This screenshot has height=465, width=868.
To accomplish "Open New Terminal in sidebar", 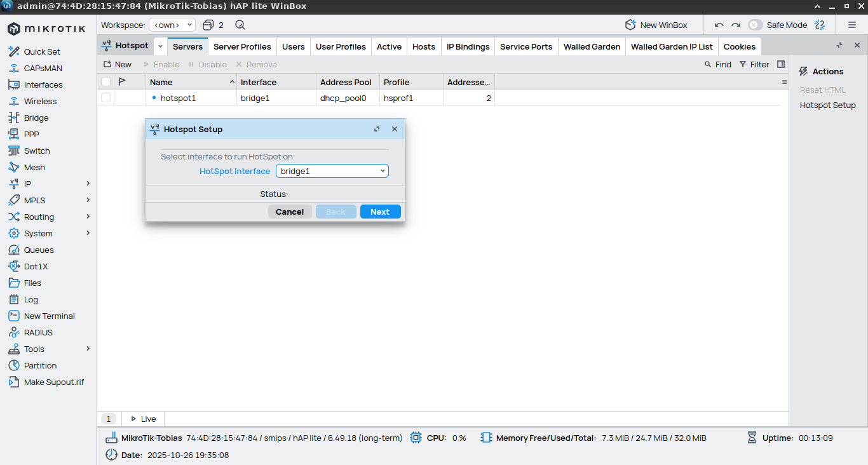I will pos(49,316).
